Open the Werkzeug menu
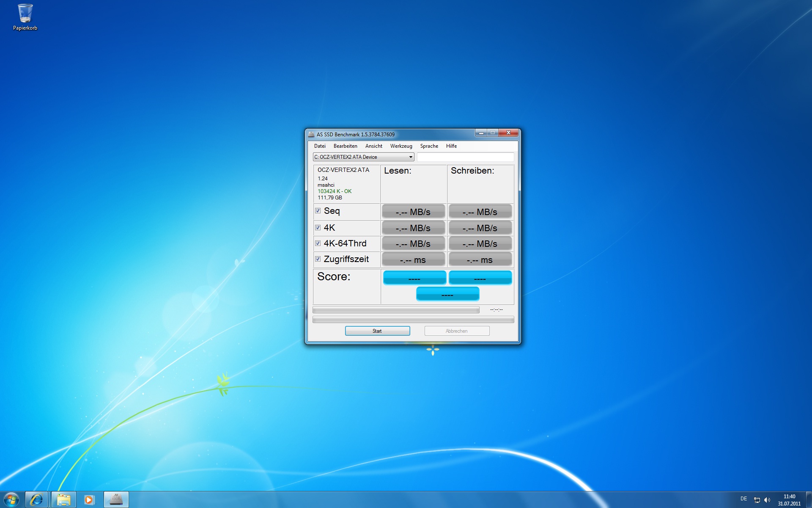The image size is (812, 508). (x=401, y=146)
